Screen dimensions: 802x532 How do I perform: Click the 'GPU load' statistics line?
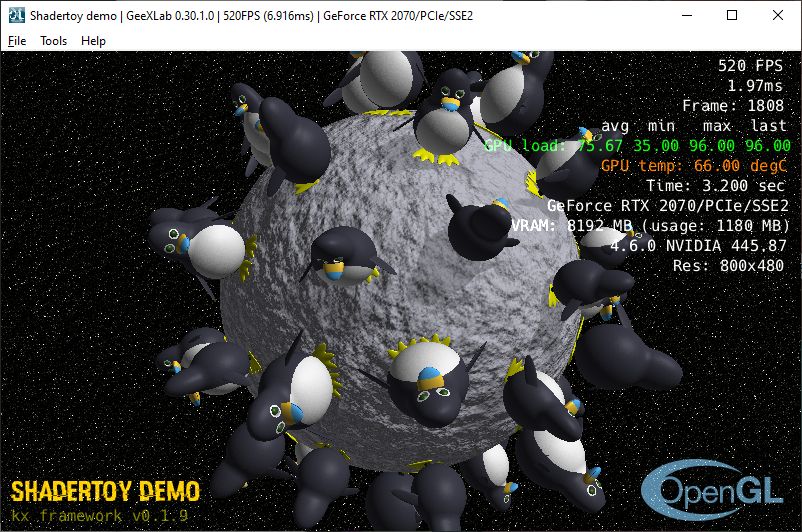pyautogui.click(x=637, y=146)
